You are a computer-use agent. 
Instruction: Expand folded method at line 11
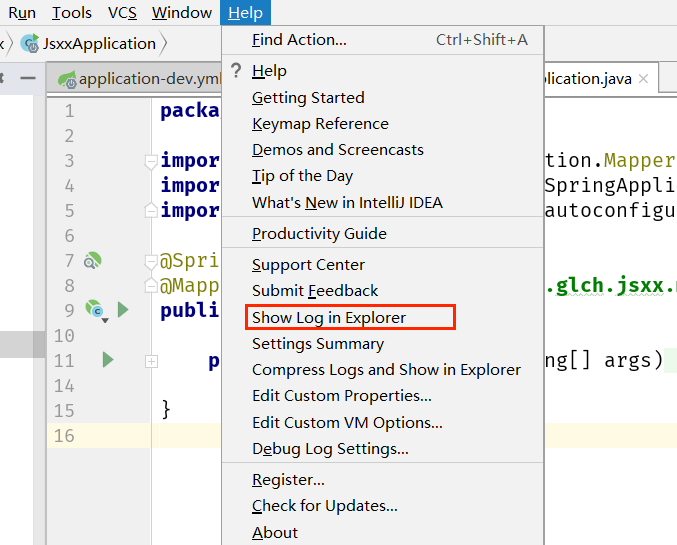pos(151,361)
